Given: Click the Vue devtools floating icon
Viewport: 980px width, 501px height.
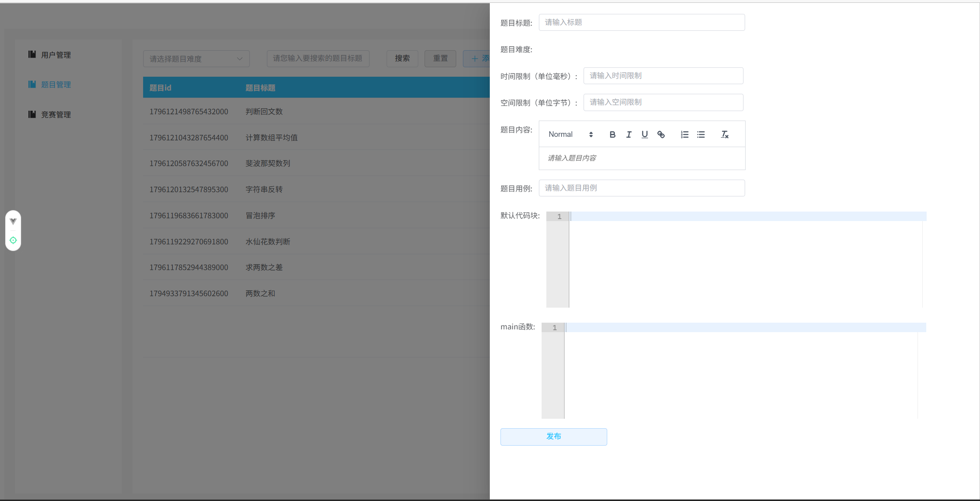Looking at the screenshot, I should [x=13, y=221].
